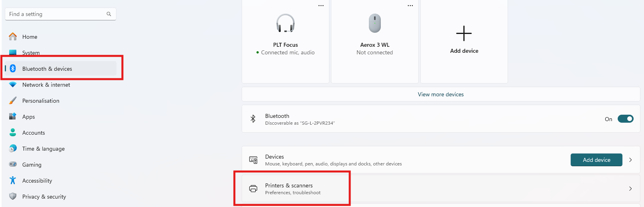The height and width of the screenshot is (207, 644).
Task: Click the search magnifier in Find a setting
Action: pos(109,14)
